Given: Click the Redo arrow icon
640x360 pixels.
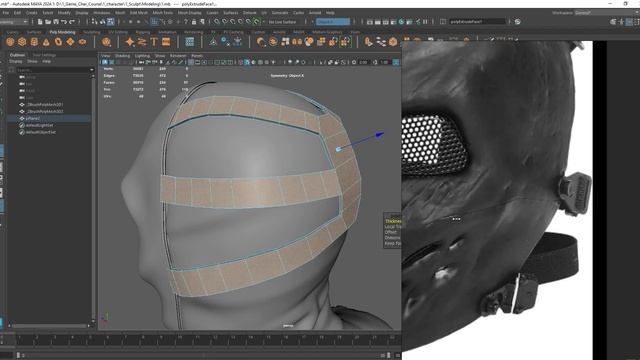Looking at the screenshot, I should [x=72, y=22].
